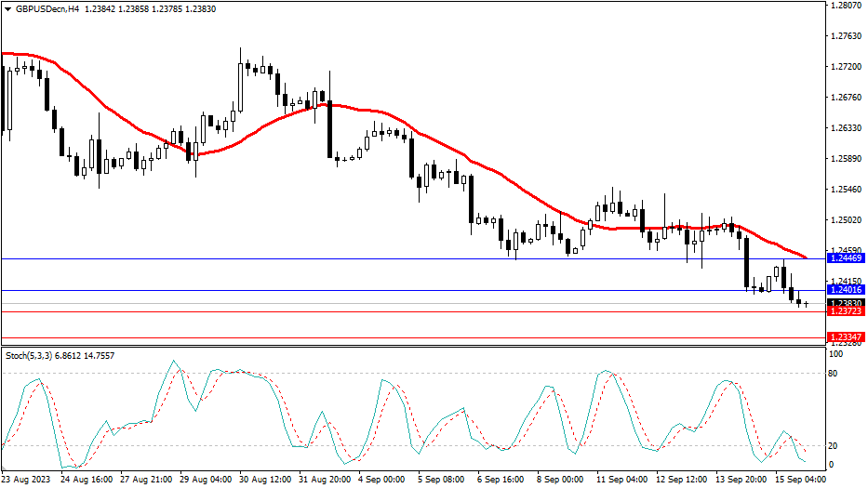This screenshot has height=488, width=868.
Task: Click the current price tag 1.23830
Action: click(845, 303)
